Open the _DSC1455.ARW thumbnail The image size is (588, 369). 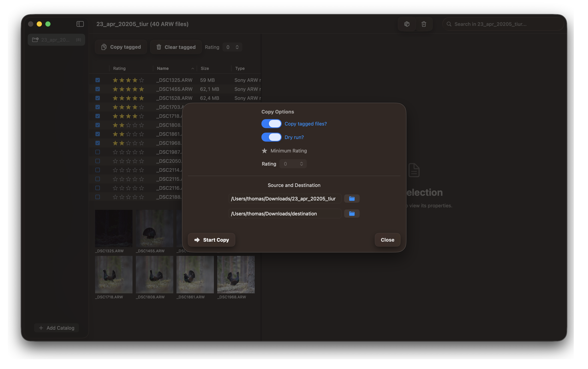[x=154, y=229]
